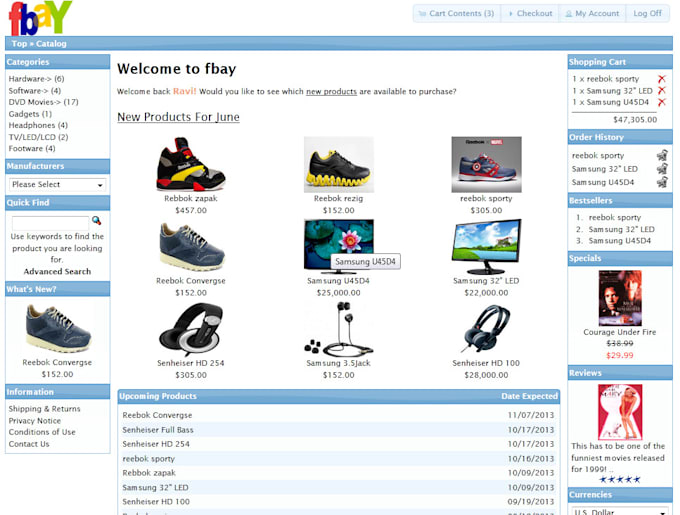
Task: Open the Software category
Action: [35, 91]
